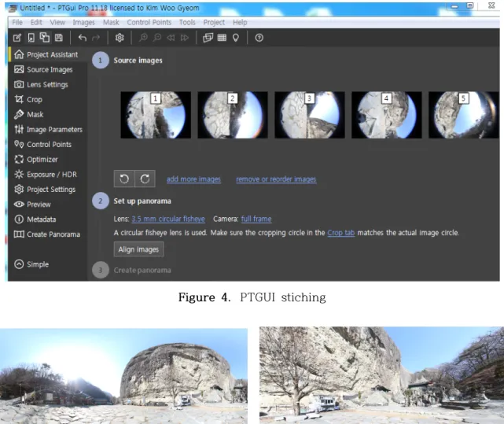Click the New Project toolbar icon

coord(17,38)
